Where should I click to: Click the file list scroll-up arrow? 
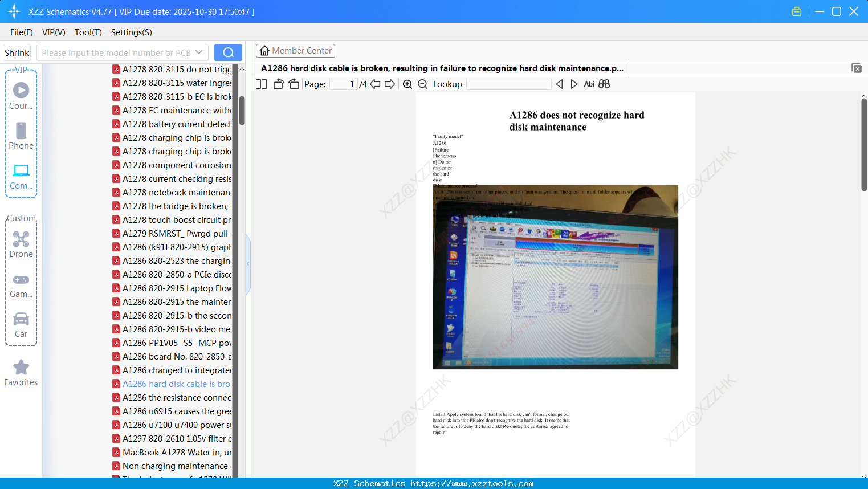(x=242, y=69)
